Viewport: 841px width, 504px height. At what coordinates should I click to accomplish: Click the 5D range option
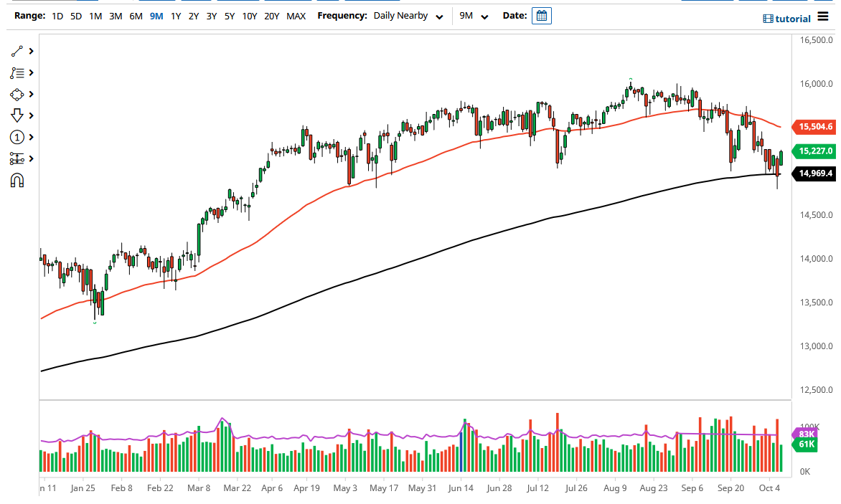tap(75, 15)
